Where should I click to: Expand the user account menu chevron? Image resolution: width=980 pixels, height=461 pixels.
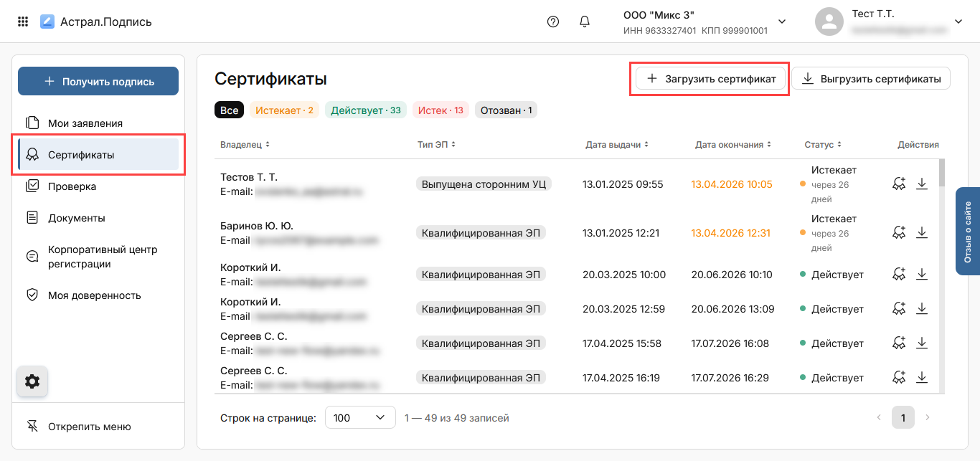pyautogui.click(x=958, y=22)
